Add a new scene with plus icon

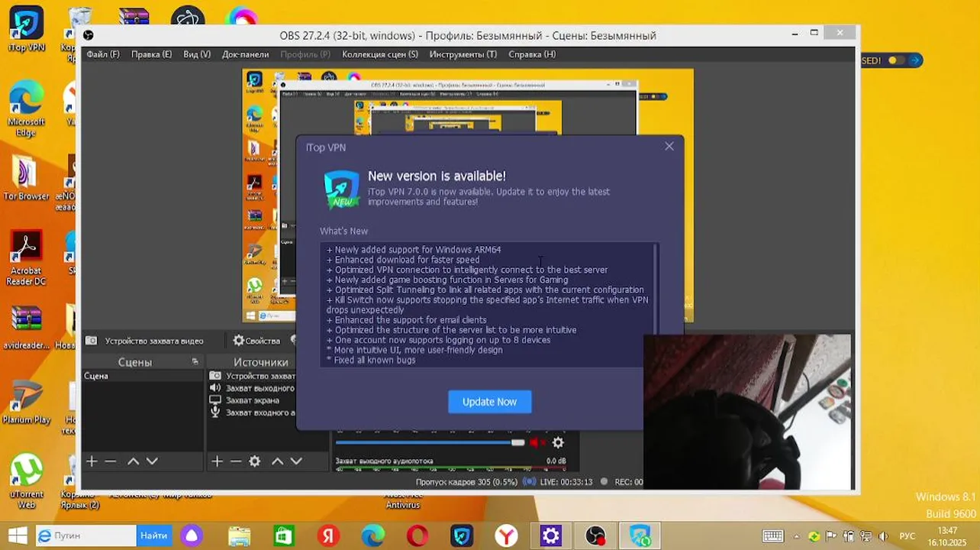(x=92, y=461)
